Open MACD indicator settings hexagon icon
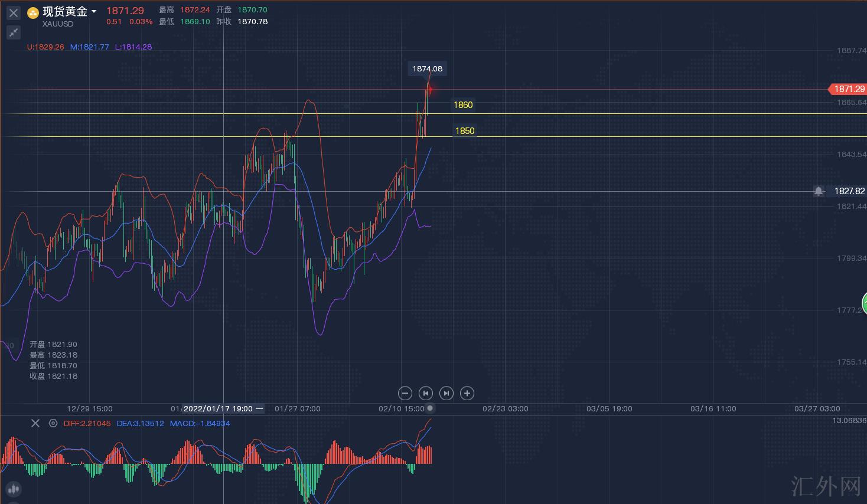867x504 pixels. [x=53, y=423]
